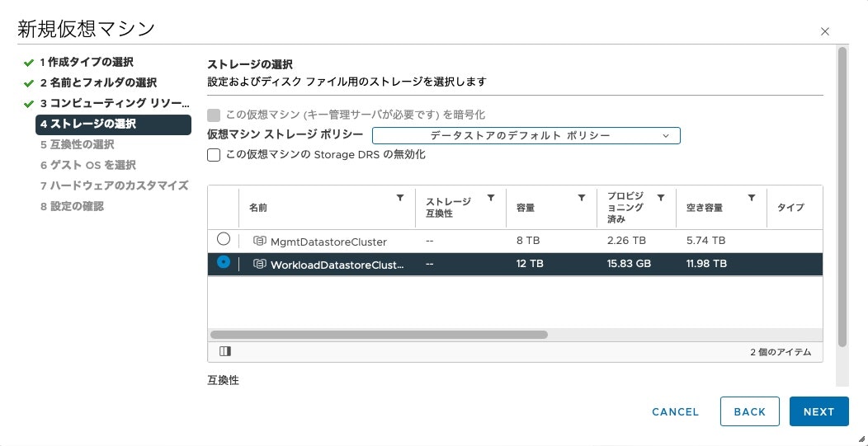Click the 2 個のアイテム count text
868x446 pixels.
781,352
